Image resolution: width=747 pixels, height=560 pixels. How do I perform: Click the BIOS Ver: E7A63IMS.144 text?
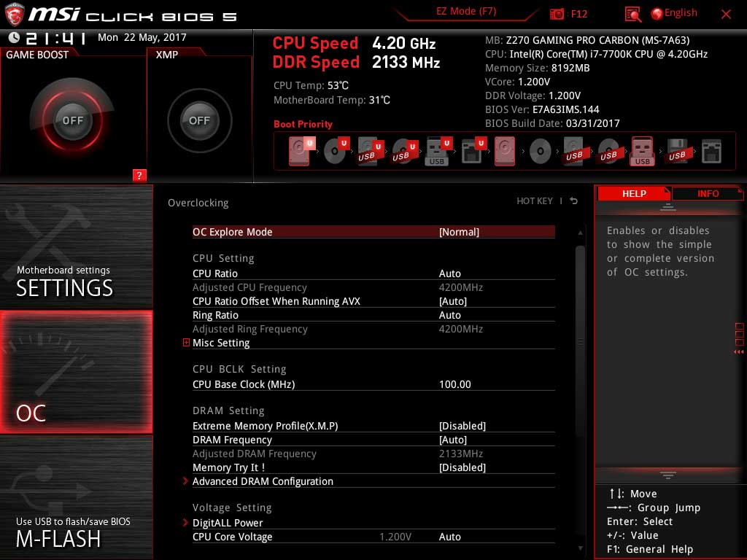(x=542, y=109)
